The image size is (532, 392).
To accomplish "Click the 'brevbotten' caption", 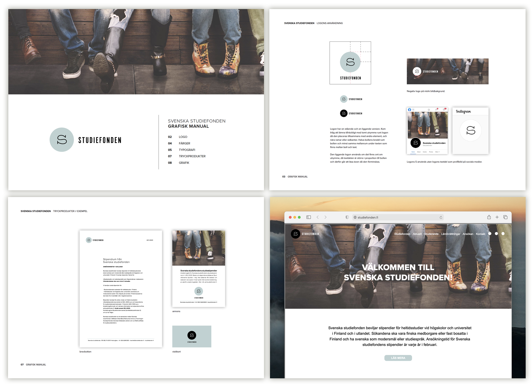I will point(85,352).
